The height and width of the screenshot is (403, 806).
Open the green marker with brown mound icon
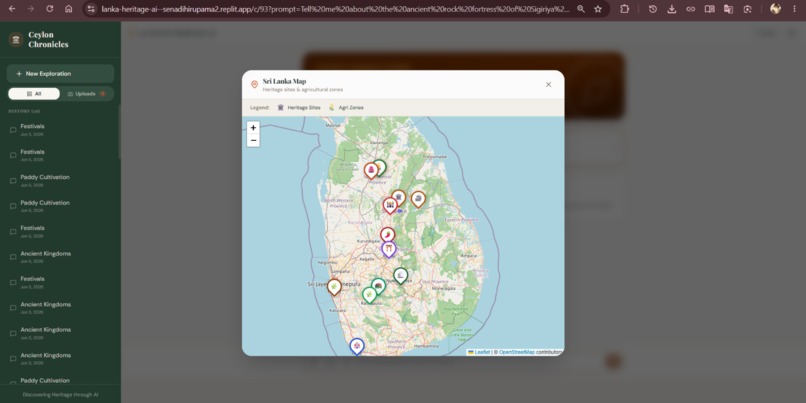[379, 286]
